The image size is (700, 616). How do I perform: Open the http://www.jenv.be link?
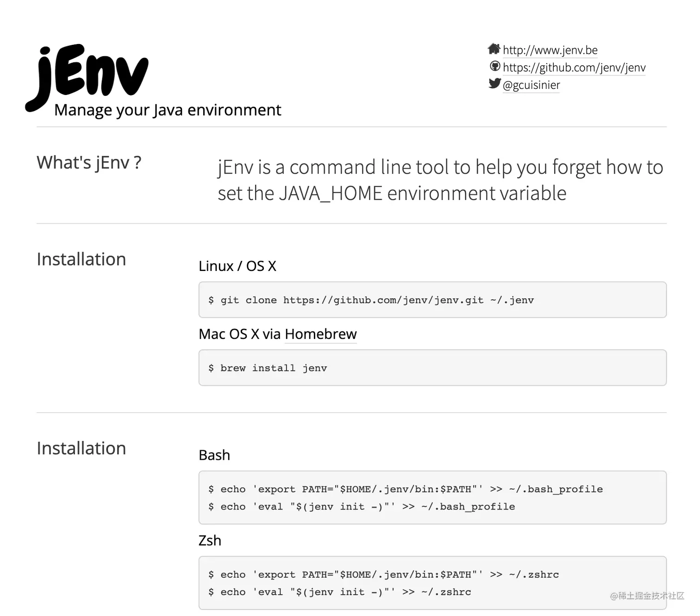pos(550,50)
